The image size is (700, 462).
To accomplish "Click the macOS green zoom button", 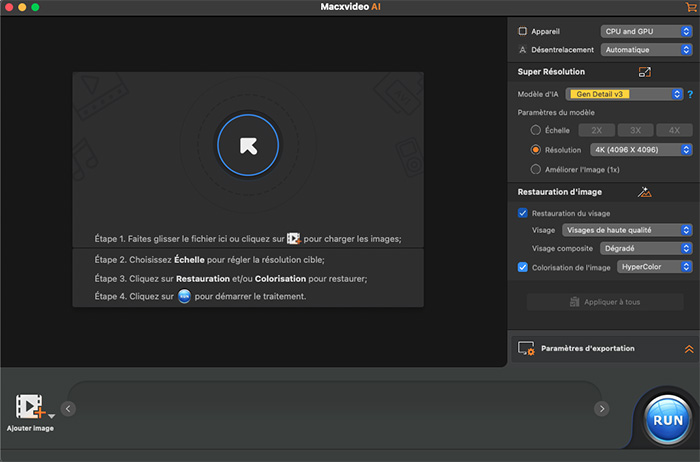I will click(35, 7).
